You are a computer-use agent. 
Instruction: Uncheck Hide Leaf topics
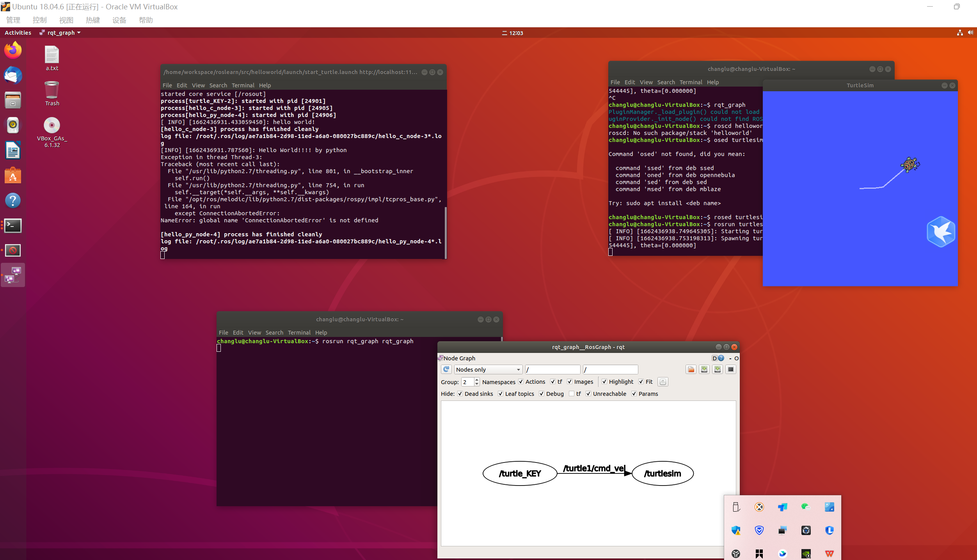[501, 394]
